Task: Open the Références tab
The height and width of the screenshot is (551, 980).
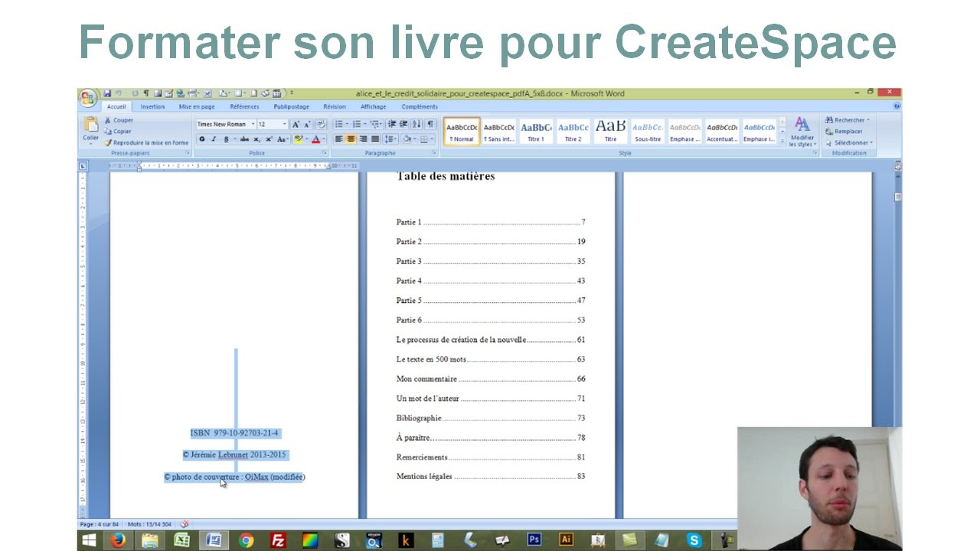Action: pos(244,107)
